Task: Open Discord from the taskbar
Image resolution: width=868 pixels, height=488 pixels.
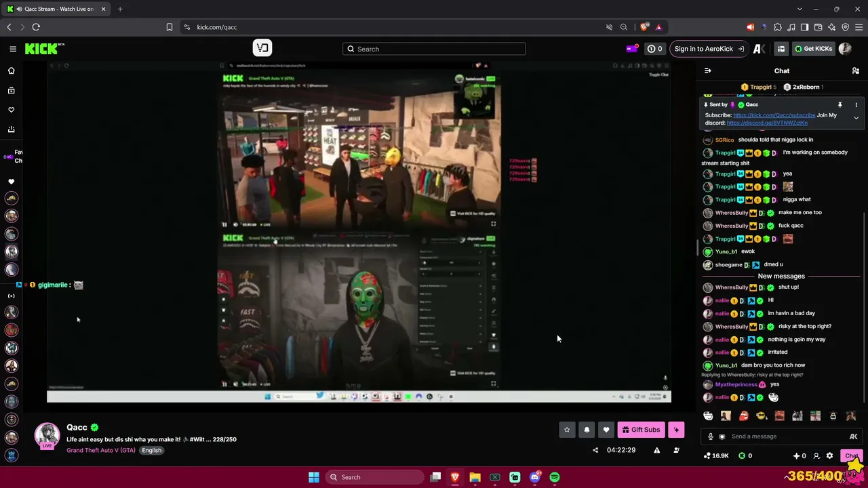Action: click(535, 477)
